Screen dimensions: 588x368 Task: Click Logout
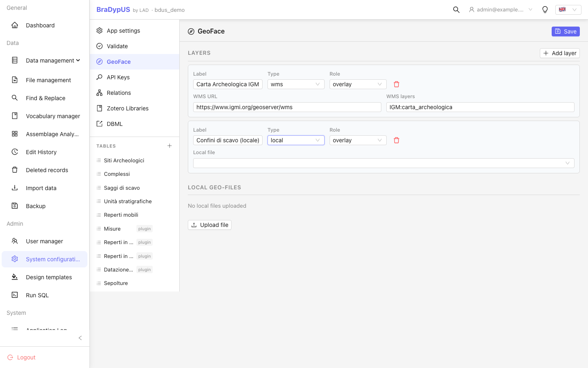22,357
